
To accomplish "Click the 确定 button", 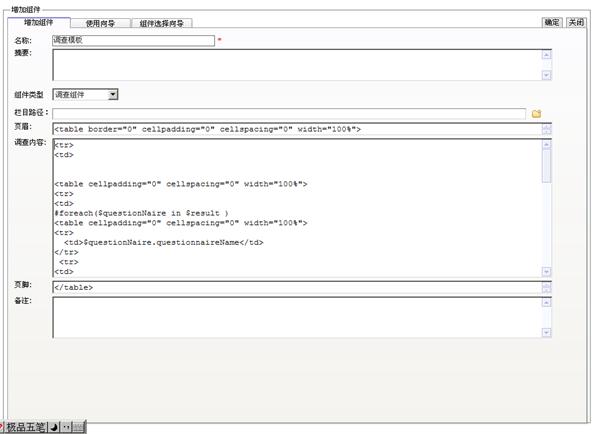I will point(552,22).
